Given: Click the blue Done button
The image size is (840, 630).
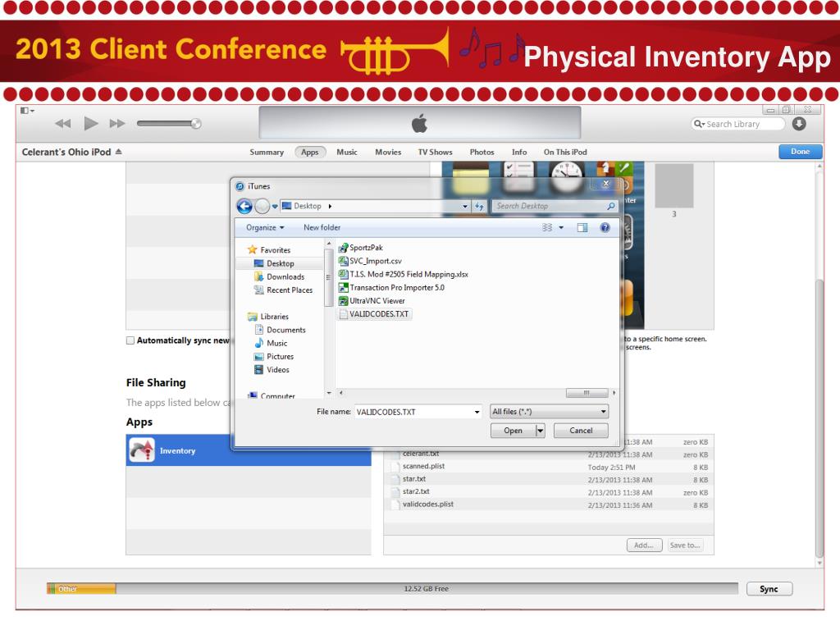Looking at the screenshot, I should coord(800,152).
